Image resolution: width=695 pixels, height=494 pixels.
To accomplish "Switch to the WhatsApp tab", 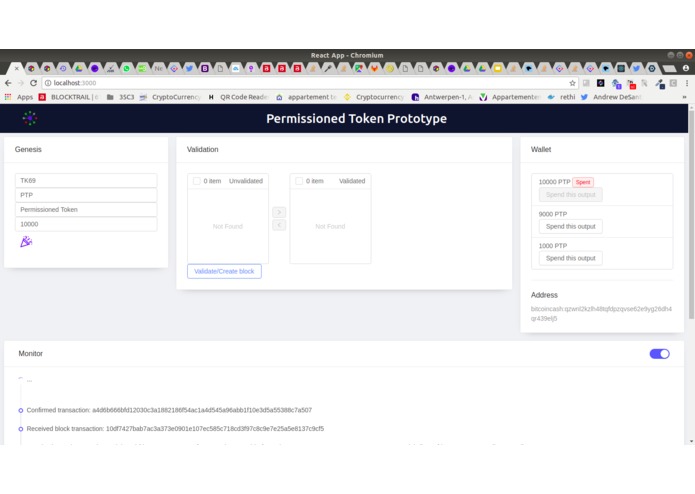I will point(127,68).
